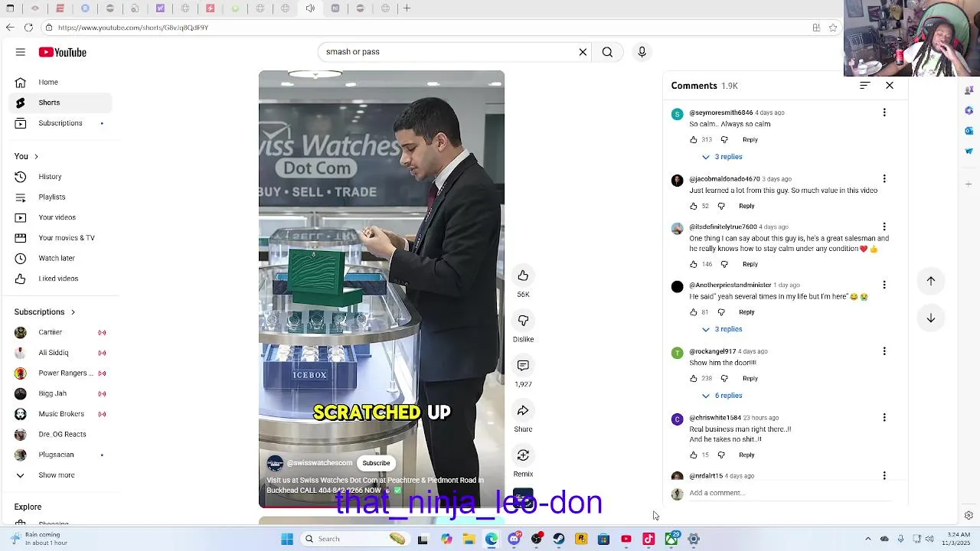Open Playlists in the sidebar
This screenshot has width=980, height=551.
60,197
